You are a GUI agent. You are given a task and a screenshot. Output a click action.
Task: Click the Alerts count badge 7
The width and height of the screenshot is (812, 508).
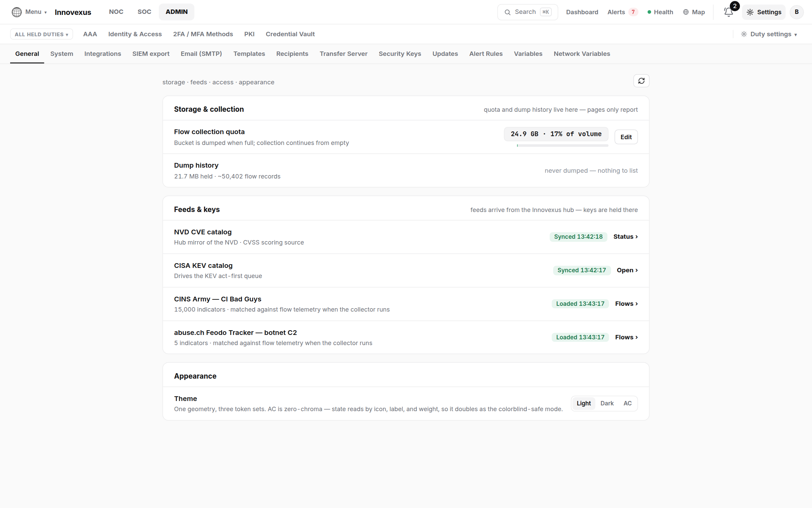633,12
